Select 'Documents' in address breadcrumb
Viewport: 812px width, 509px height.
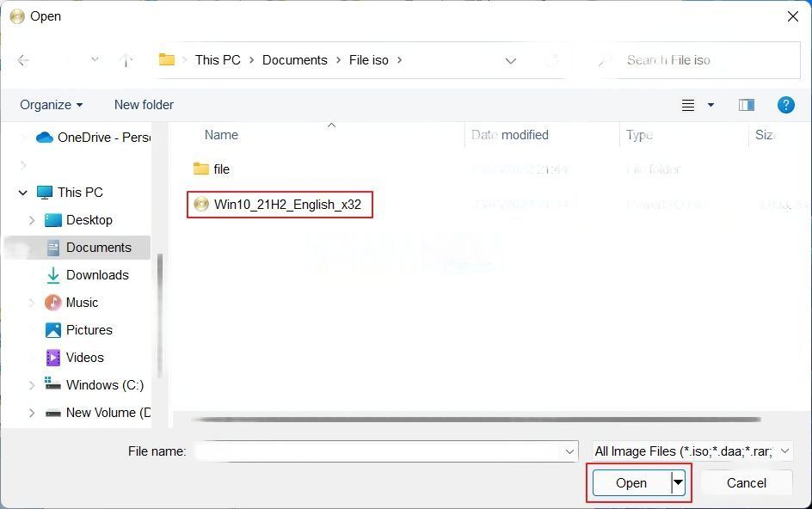coord(295,60)
